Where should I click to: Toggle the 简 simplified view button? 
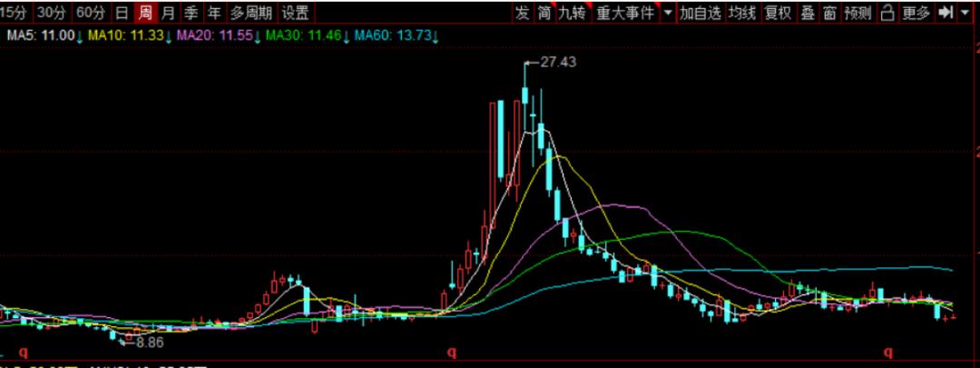[545, 13]
